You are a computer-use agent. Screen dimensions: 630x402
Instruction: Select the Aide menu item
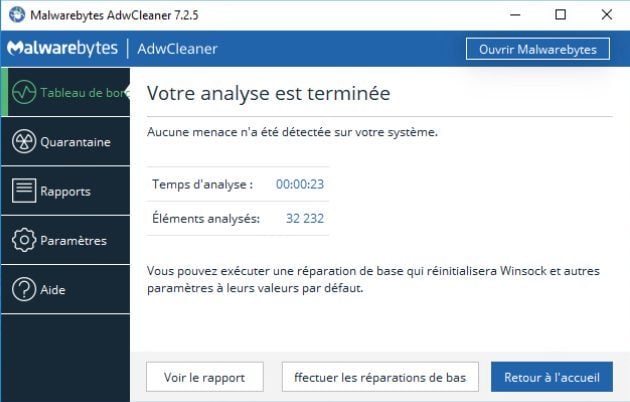pyautogui.click(x=53, y=289)
